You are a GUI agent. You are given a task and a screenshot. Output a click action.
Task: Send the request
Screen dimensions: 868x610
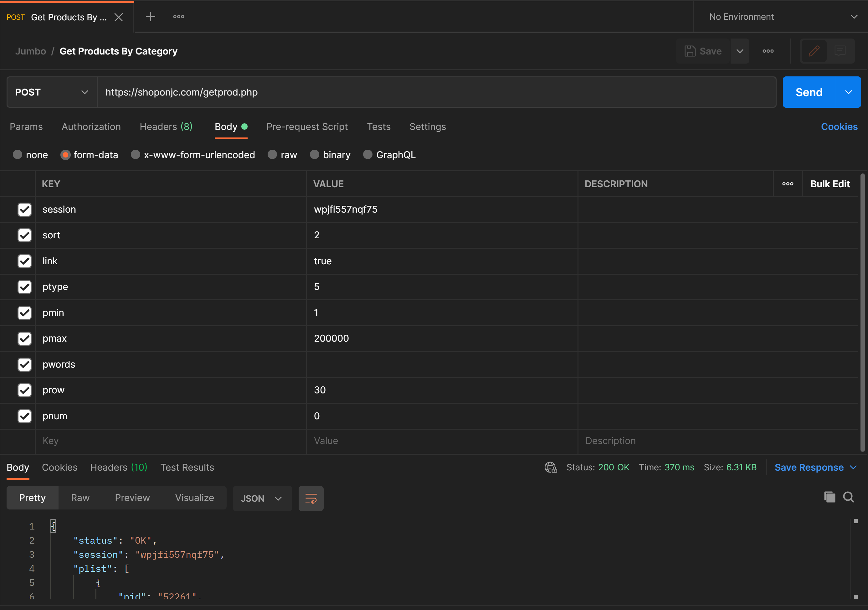(809, 92)
